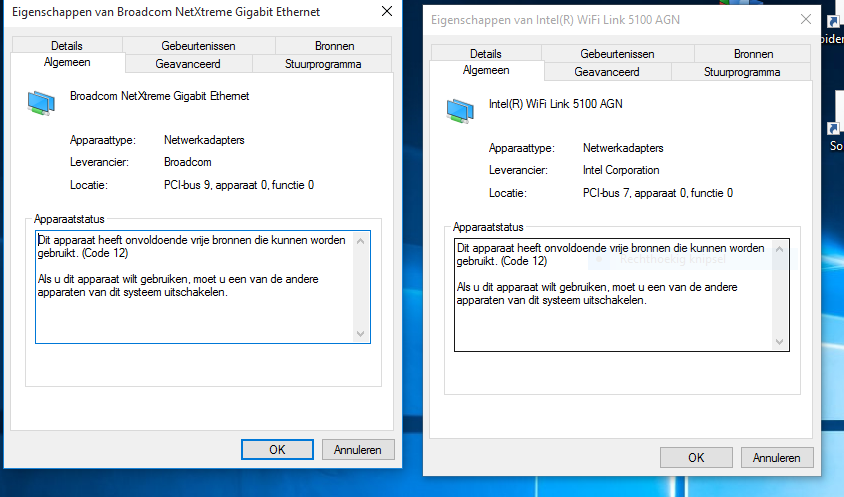
Task: Click Annuleren in Broadcom properties window
Action: (x=358, y=450)
